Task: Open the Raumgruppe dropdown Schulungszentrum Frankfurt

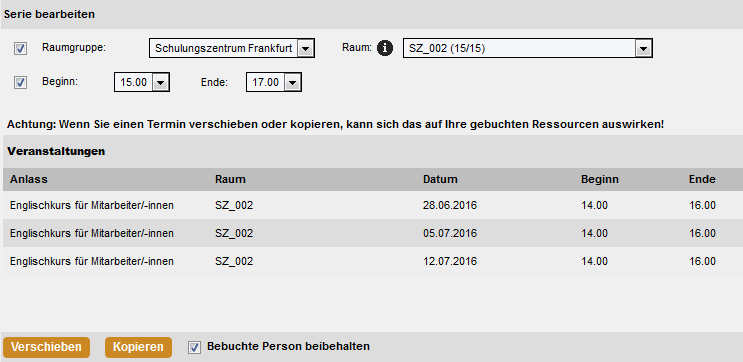Action: click(x=232, y=48)
